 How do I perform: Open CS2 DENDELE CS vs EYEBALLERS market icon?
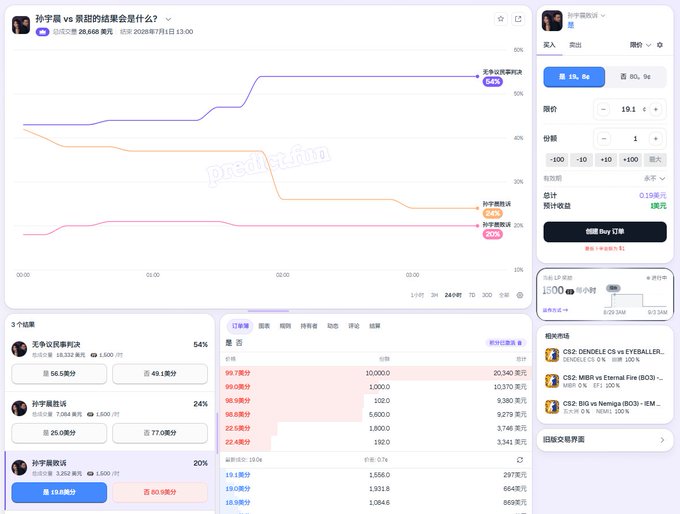[552, 355]
